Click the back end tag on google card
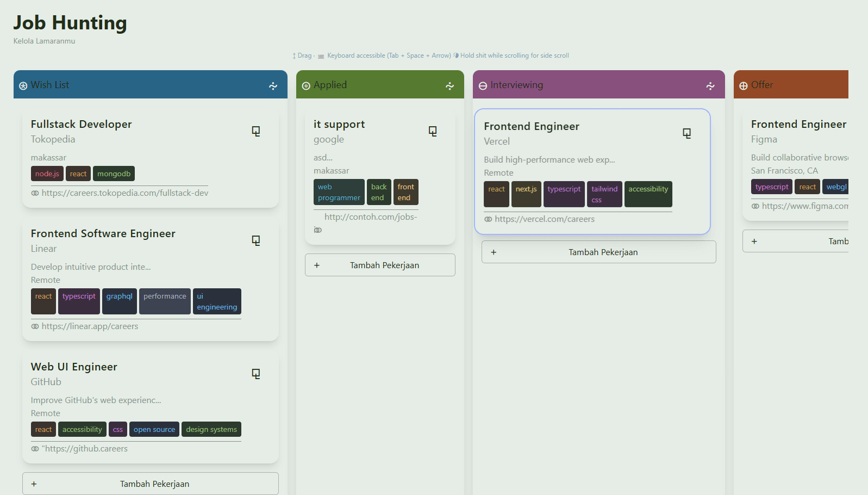Viewport: 868px width, 495px height. (379, 192)
